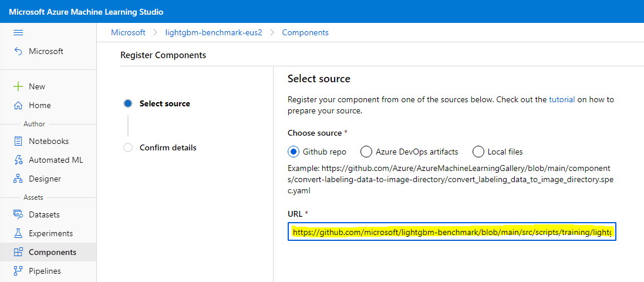Open the Experiments flask icon
This screenshot has height=282, width=644.
[18, 233]
